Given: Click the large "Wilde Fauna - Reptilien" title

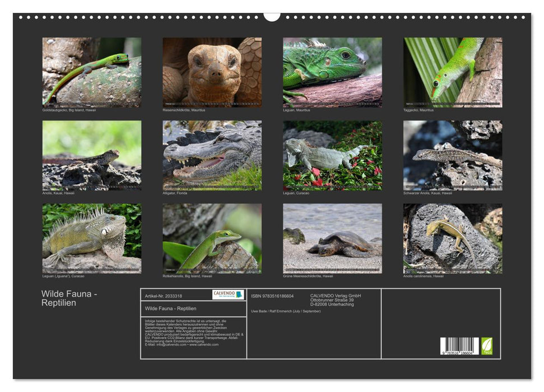Looking at the screenshot, I should 69,298.
